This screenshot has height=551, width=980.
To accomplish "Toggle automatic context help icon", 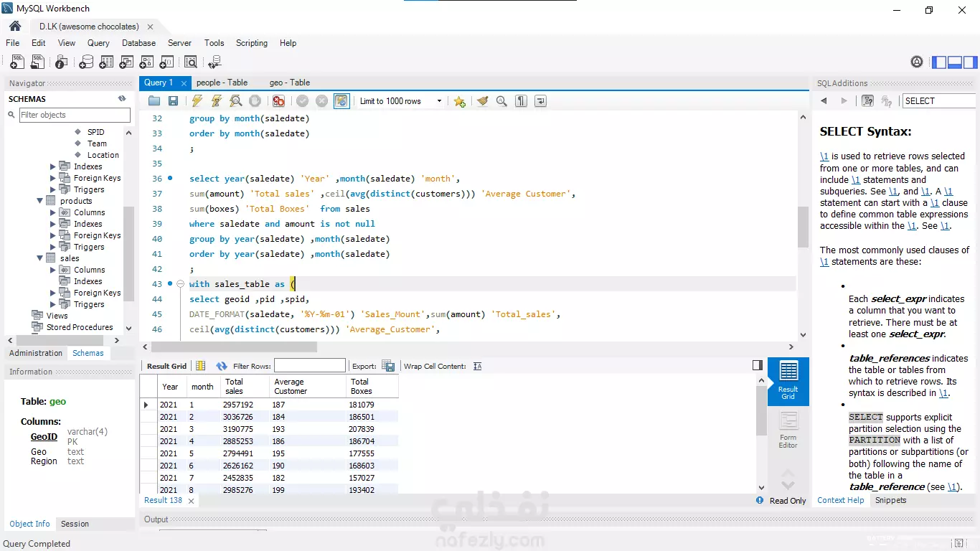I will coord(887,101).
